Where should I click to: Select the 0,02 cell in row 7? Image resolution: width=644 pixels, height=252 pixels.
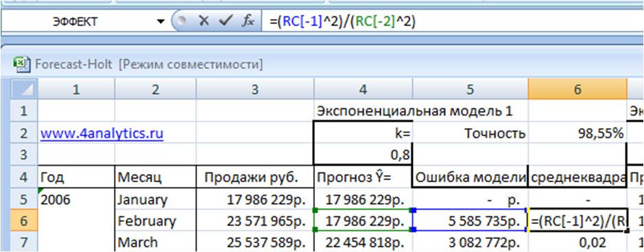pyautogui.click(x=577, y=242)
